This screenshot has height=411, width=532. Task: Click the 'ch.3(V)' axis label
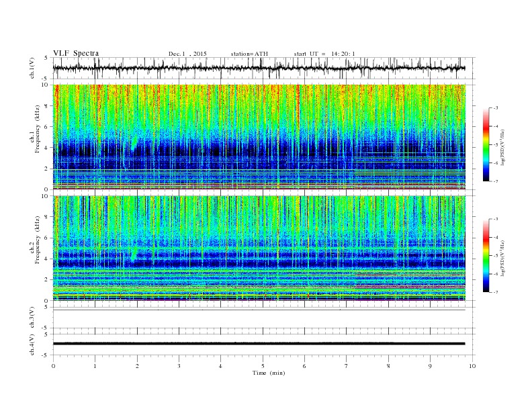pos(32,318)
